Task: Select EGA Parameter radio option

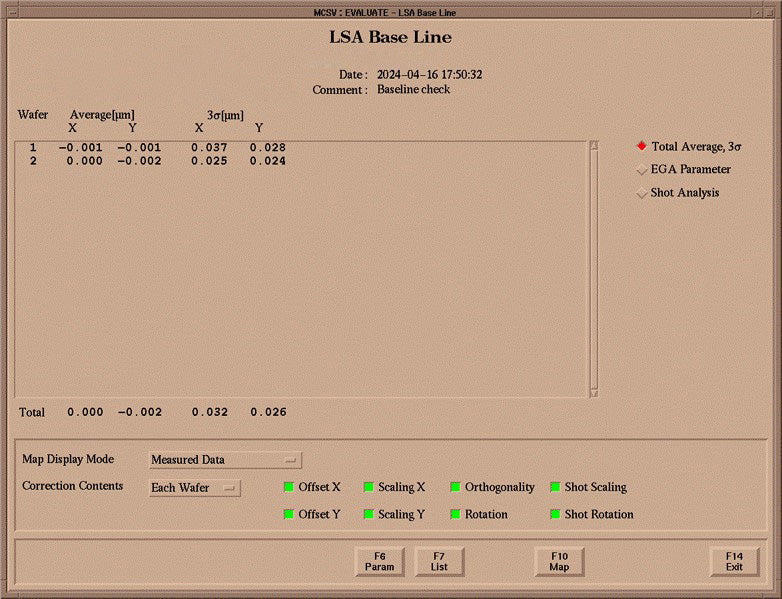Action: [x=642, y=170]
